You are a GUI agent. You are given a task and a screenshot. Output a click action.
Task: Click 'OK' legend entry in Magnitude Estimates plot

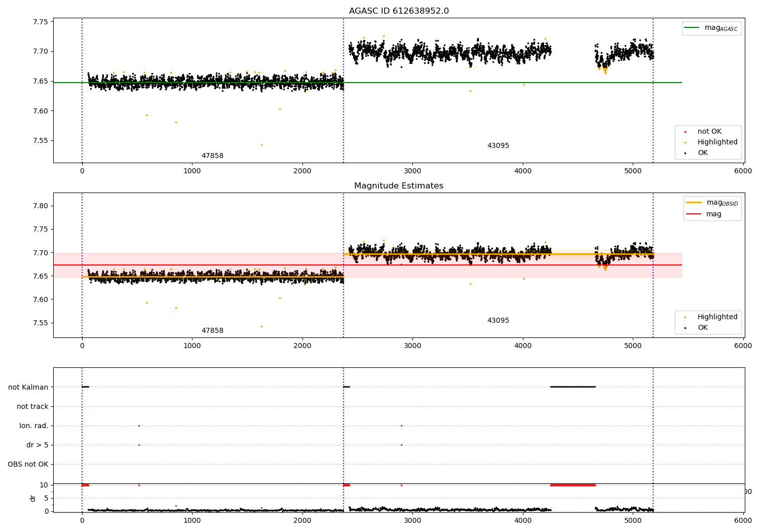[x=703, y=328]
